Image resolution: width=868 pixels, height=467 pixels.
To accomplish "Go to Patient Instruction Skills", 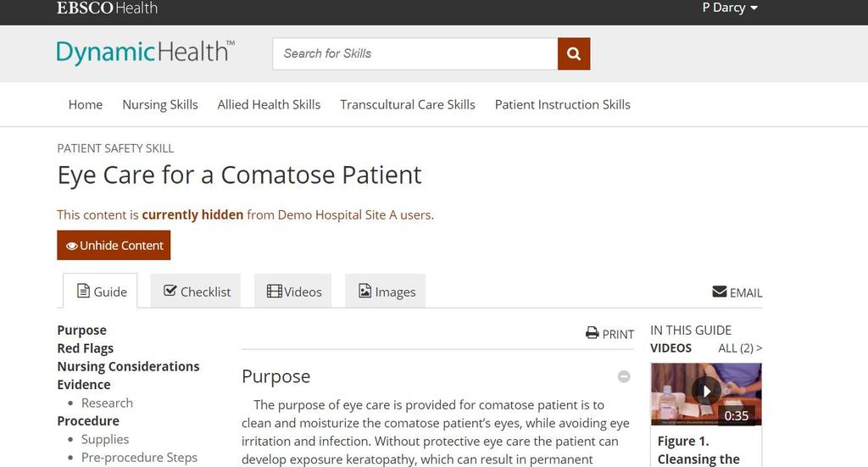I will coord(563,104).
